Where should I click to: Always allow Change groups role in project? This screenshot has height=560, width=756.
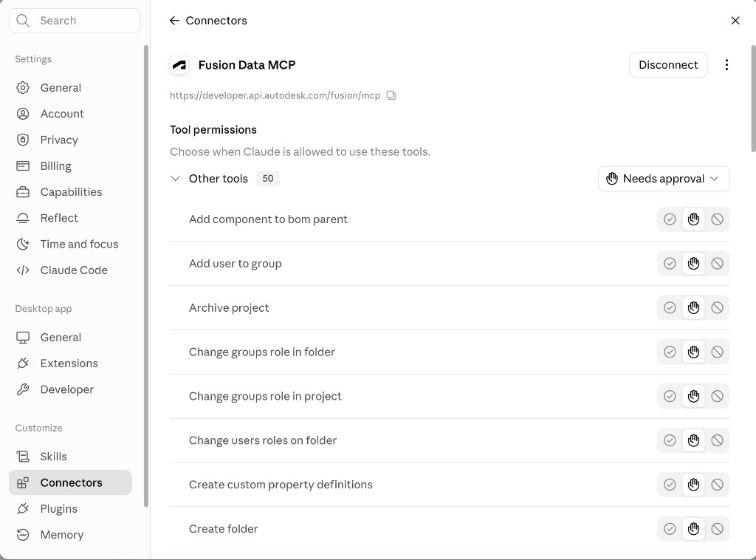click(669, 396)
